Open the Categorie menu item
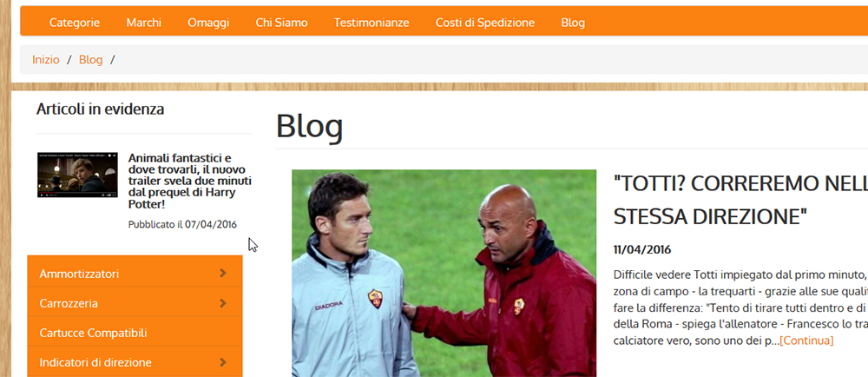 [75, 23]
